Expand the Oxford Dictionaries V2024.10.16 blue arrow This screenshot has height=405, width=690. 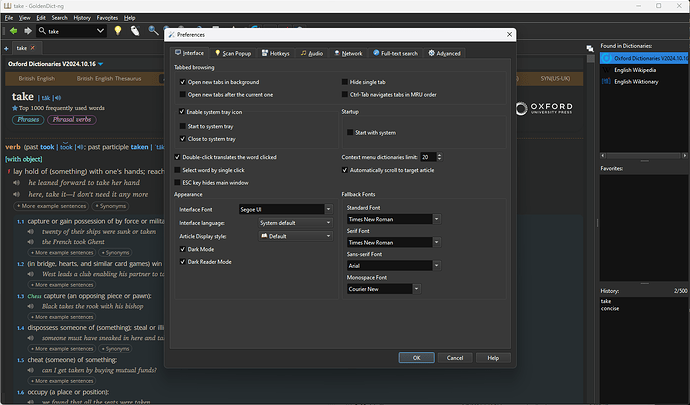pyautogui.click(x=101, y=64)
